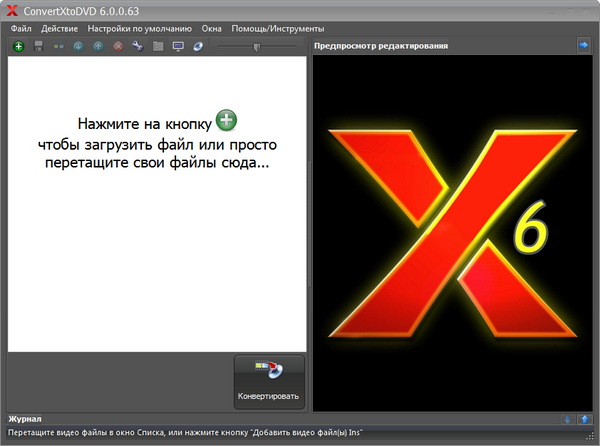Click the disc burn icon in toolbar
Image resolution: width=600 pixels, height=446 pixels.
[198, 46]
